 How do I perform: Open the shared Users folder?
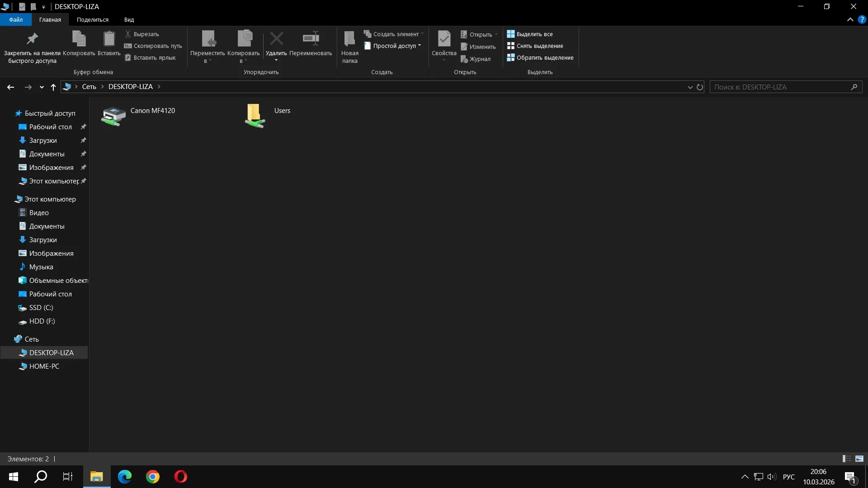[x=255, y=116]
